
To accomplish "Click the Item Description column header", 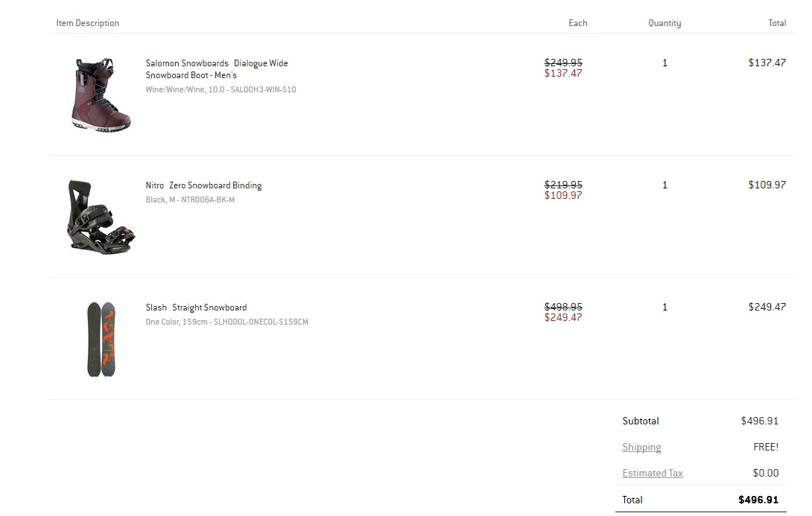I will pyautogui.click(x=87, y=23).
